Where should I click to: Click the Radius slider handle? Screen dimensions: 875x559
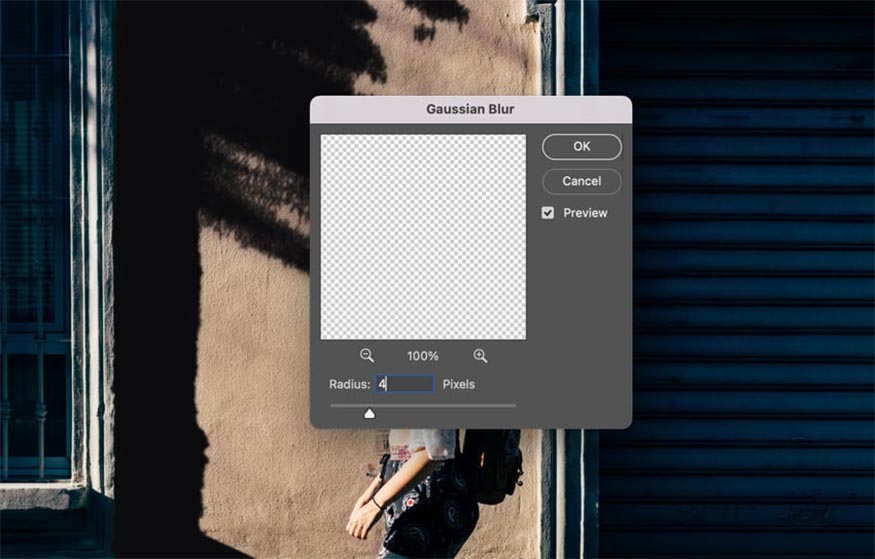tap(369, 413)
